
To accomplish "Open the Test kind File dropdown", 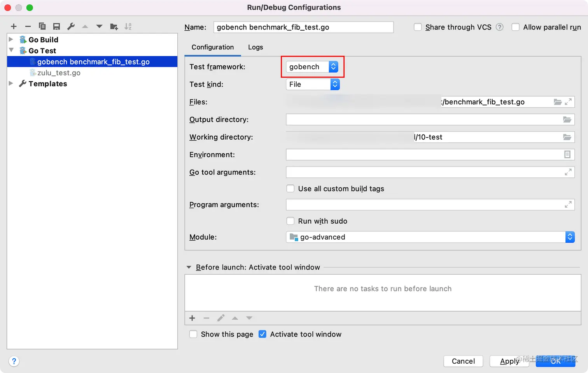I will [x=313, y=84].
